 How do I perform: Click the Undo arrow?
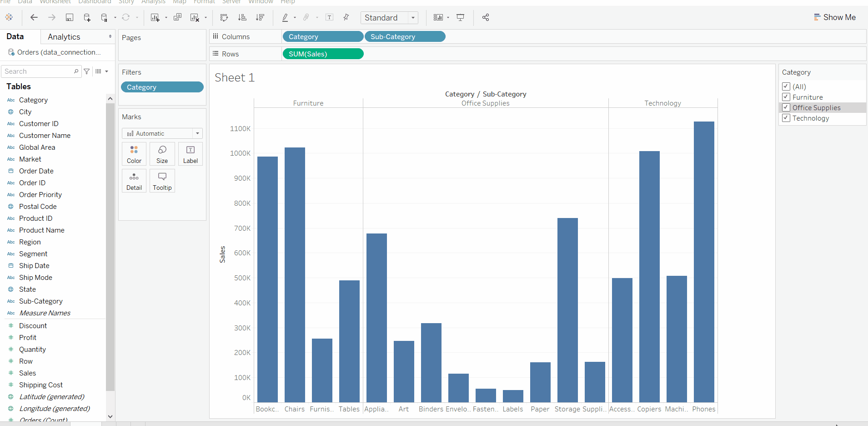point(34,17)
